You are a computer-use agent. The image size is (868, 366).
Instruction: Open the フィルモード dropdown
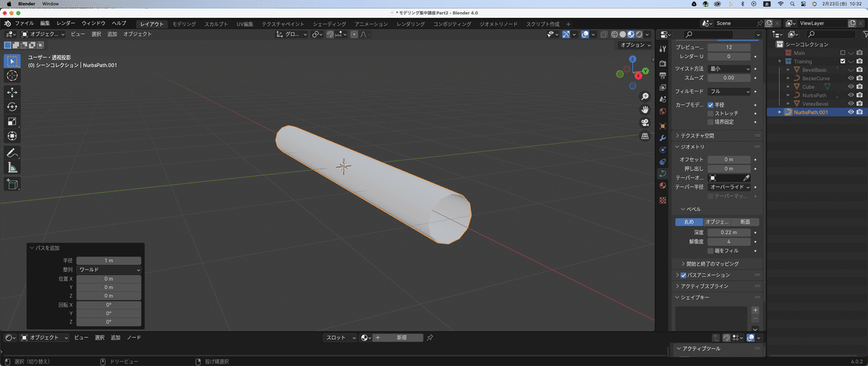(729, 91)
